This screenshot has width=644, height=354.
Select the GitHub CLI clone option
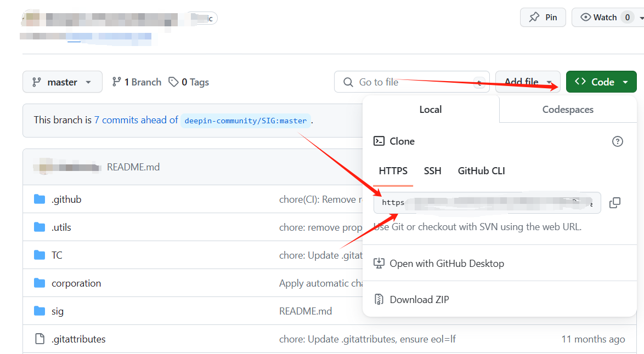pos(482,170)
